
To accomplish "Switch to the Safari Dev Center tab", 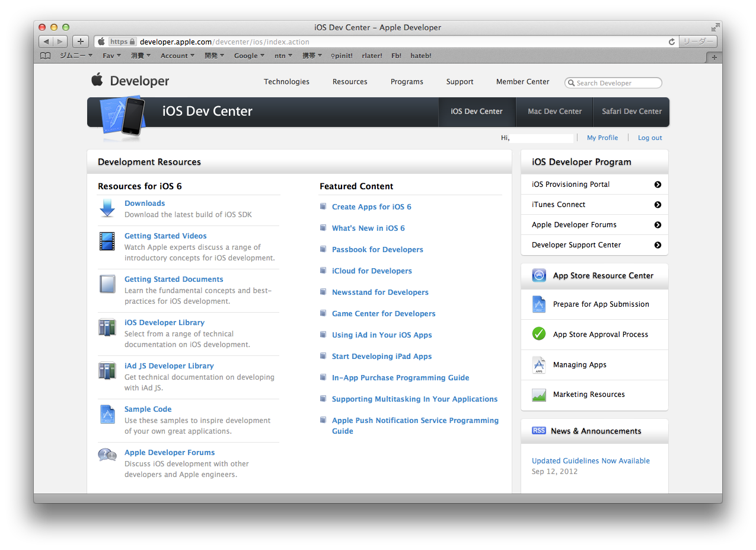I will (x=631, y=112).
